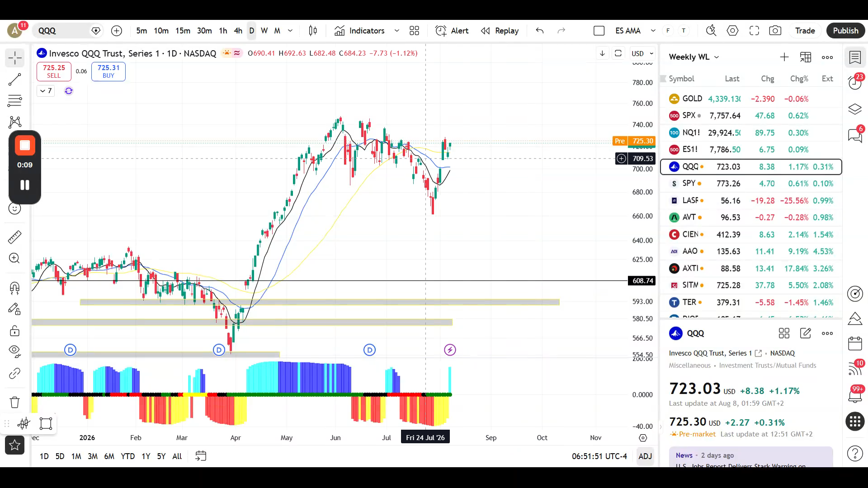Select the ruler measure tool
This screenshot has height=488, width=868.
point(15,237)
